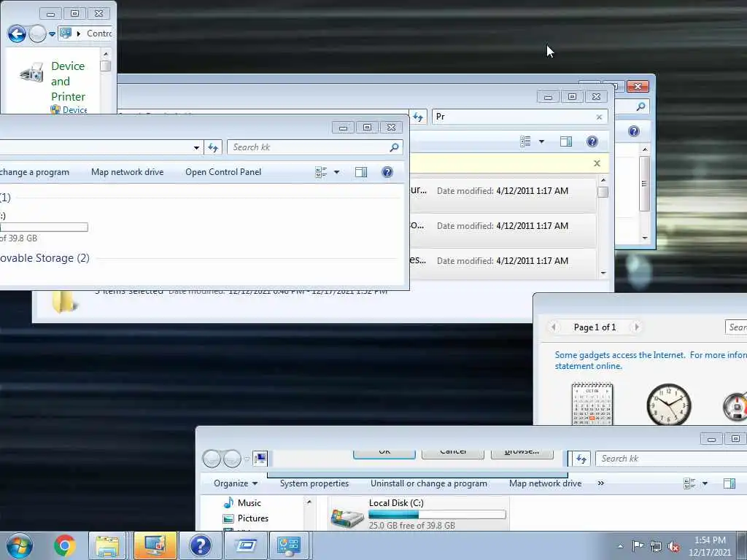The height and width of the screenshot is (560, 747).
Task: Click 'Uninstall or change a program' in bottom window
Action: tap(429, 483)
